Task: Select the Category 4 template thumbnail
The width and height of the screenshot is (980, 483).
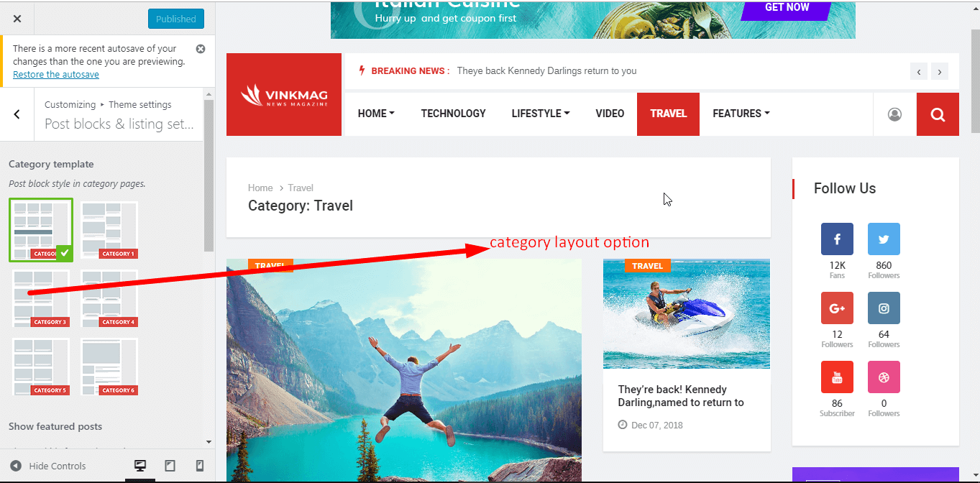Action: click(x=109, y=298)
